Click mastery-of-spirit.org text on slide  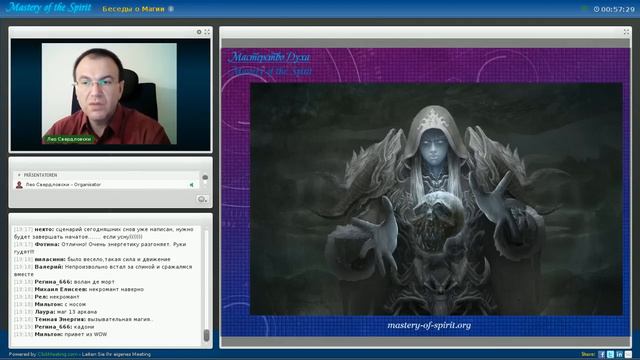[429, 325]
